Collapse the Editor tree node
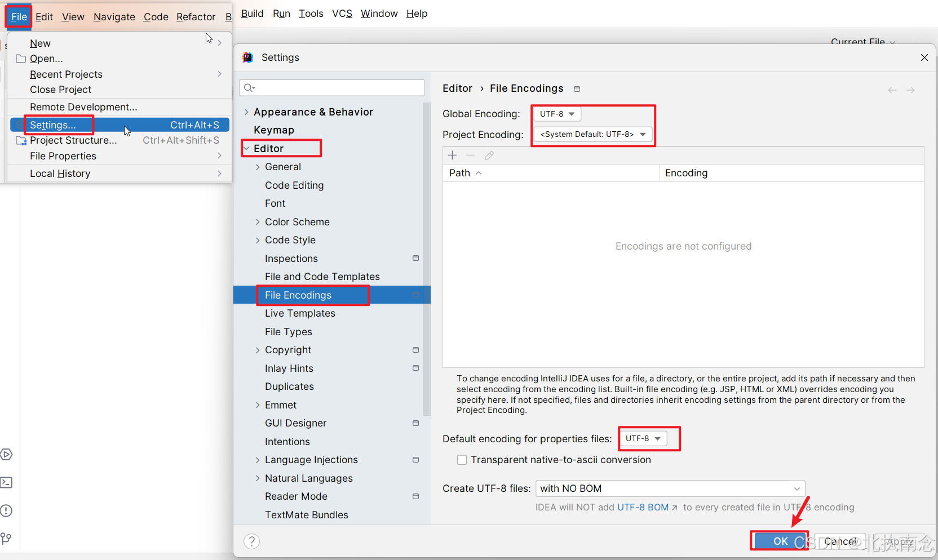 [x=246, y=149]
